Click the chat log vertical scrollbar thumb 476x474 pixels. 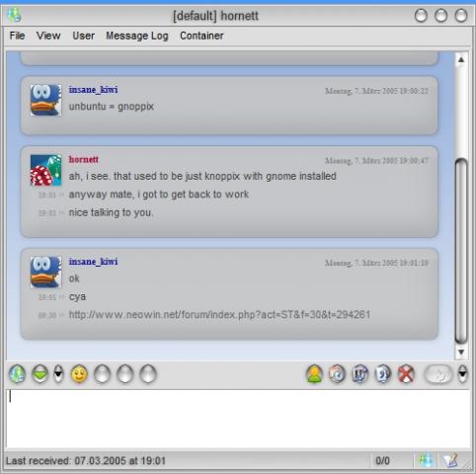point(461,251)
